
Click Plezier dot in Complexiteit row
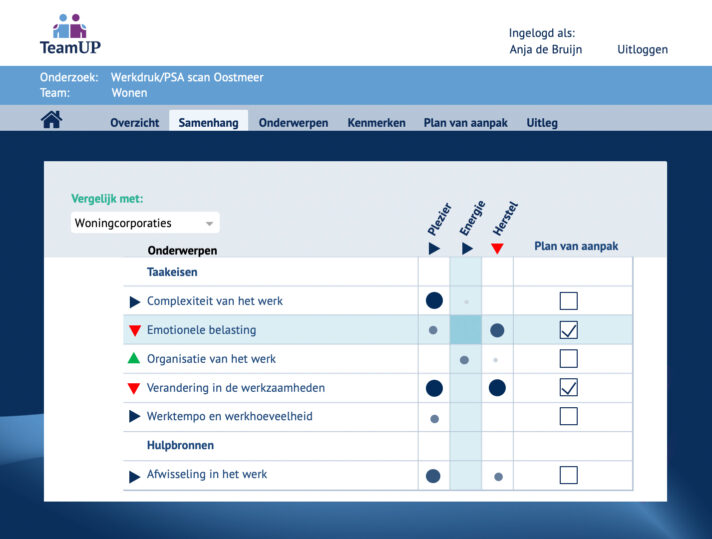coord(434,301)
